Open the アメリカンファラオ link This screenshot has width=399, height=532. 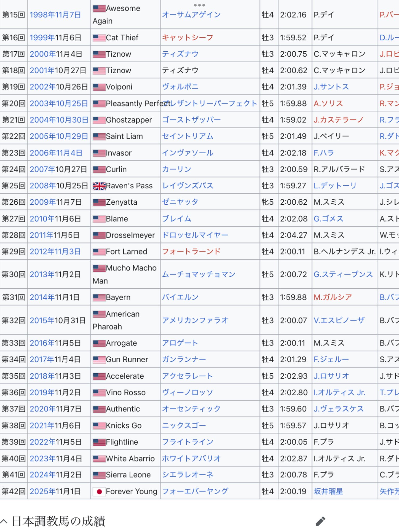(x=195, y=320)
